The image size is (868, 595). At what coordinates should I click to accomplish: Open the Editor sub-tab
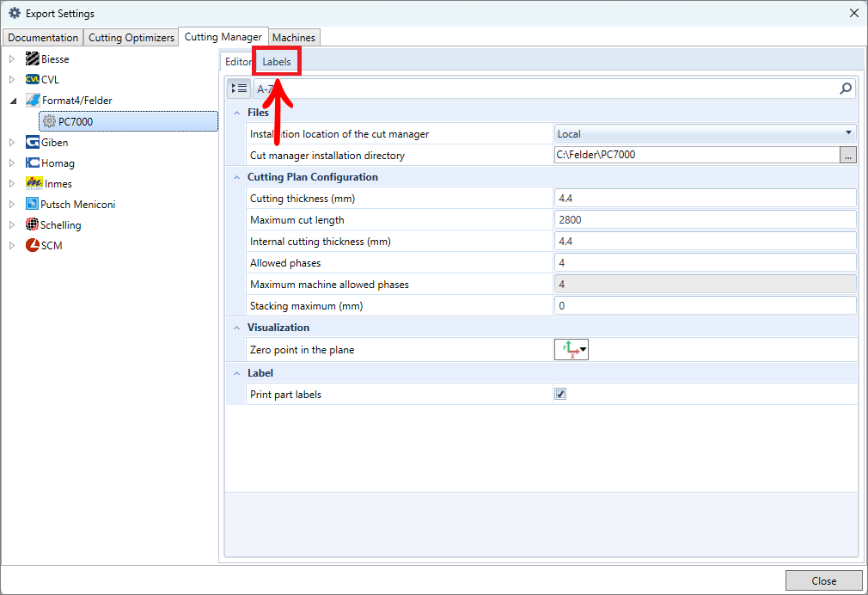pyautogui.click(x=237, y=62)
